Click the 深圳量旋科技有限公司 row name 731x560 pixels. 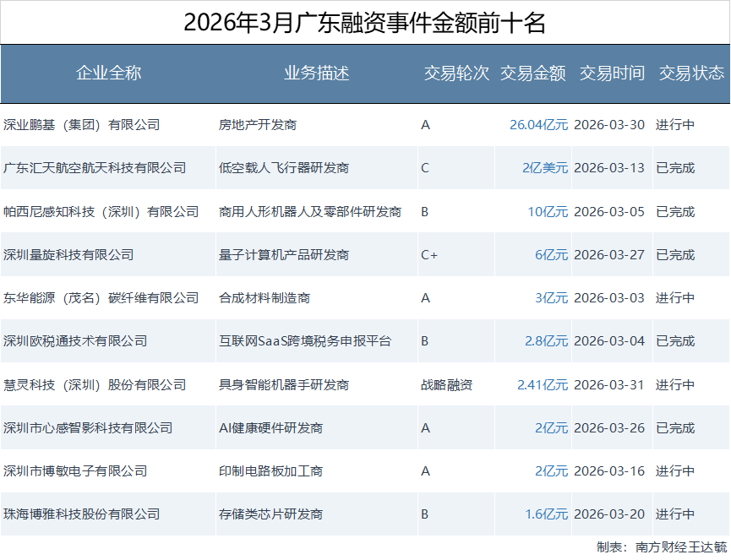click(x=68, y=255)
